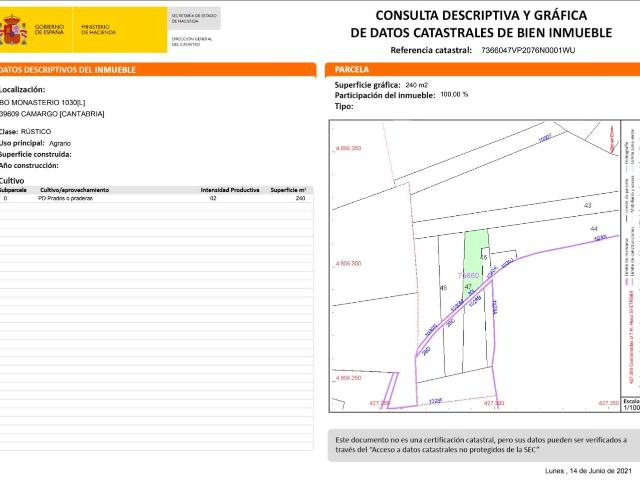Click the Spanish coat of arms logo
Viewport: 640px width, 480px height.
[13, 30]
